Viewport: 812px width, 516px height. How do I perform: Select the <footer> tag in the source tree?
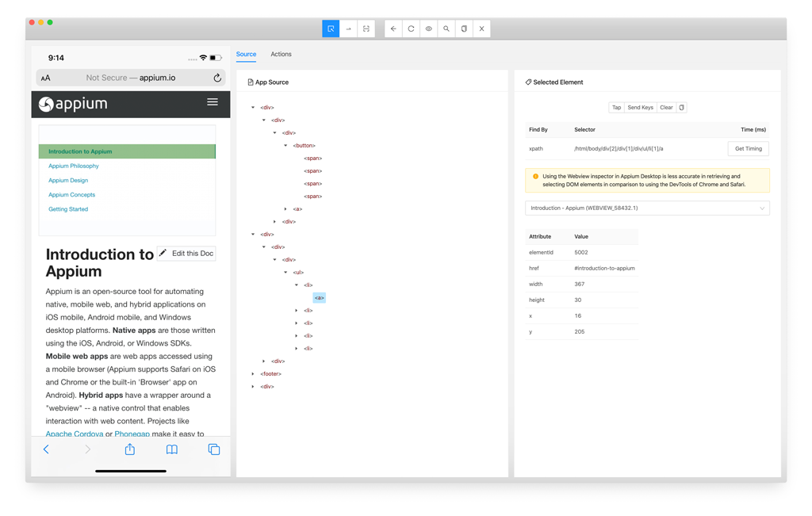coord(271,373)
